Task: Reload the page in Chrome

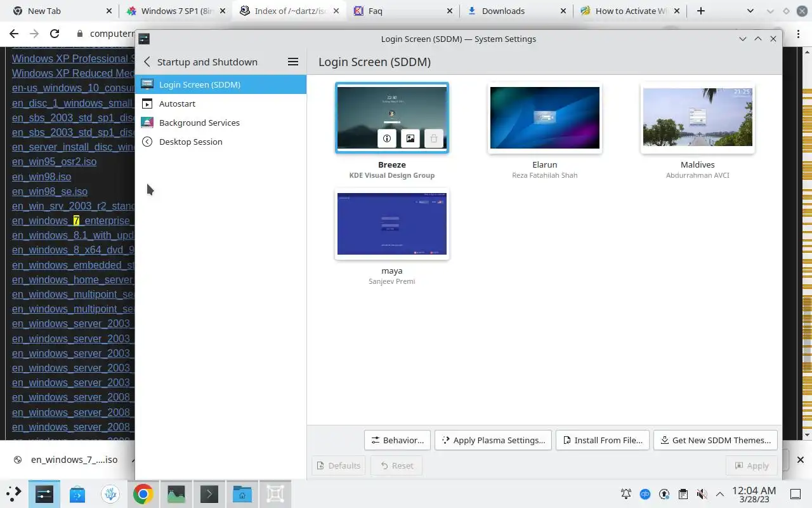Action: pos(55,34)
